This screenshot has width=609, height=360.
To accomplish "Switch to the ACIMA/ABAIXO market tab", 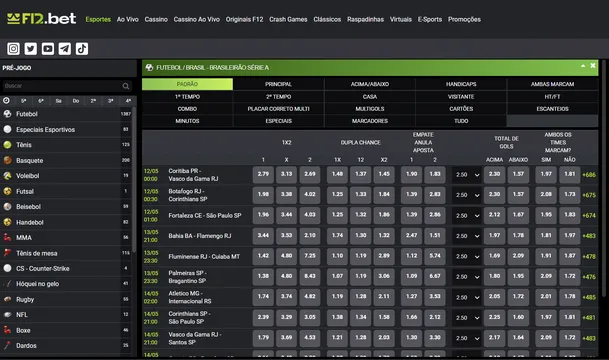I will tap(370, 84).
